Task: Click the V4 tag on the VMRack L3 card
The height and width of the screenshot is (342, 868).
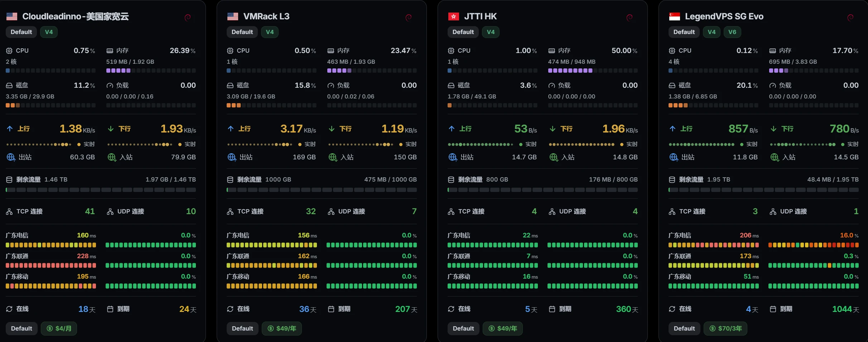Action: 270,32
